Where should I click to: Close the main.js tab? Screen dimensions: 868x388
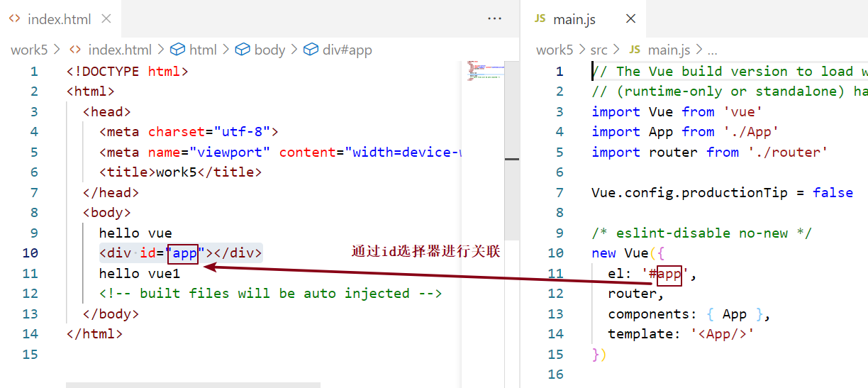coord(630,19)
